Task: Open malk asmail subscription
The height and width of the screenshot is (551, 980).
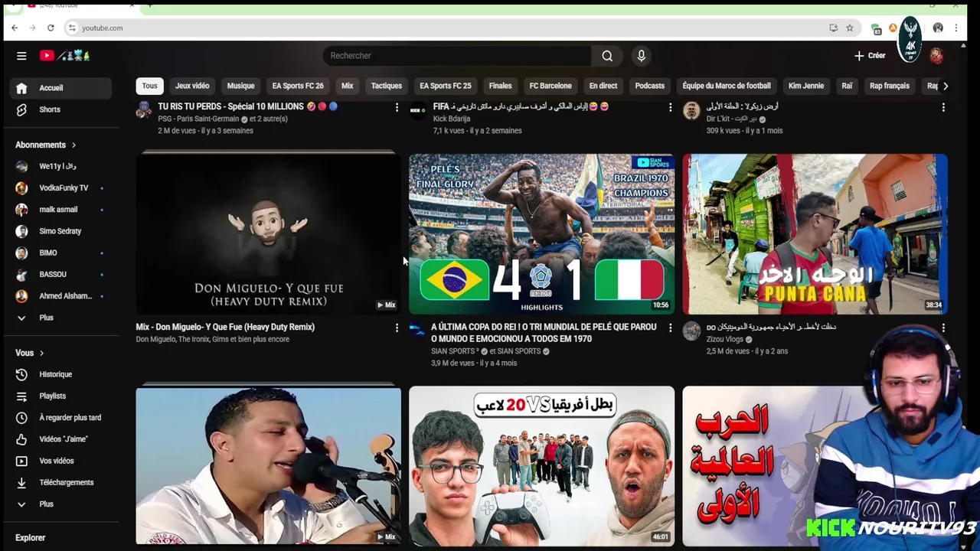Action: coord(61,210)
